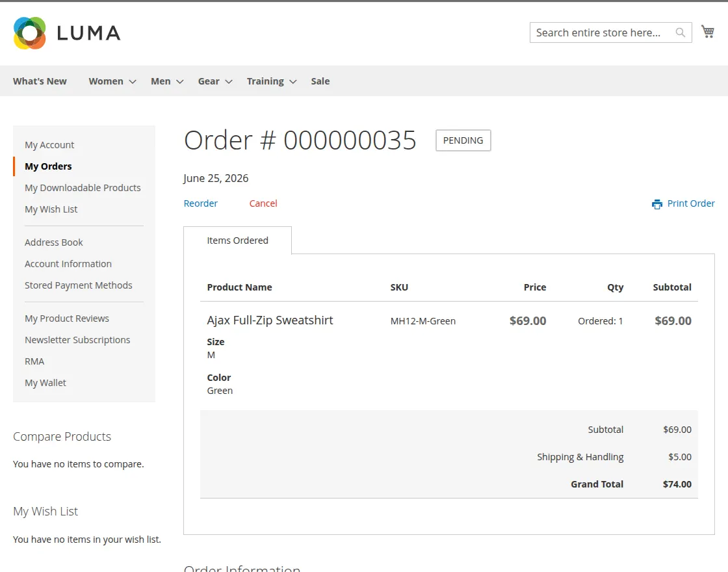Image resolution: width=728 pixels, height=572 pixels.
Task: Open My Account in sidebar
Action: [49, 145]
